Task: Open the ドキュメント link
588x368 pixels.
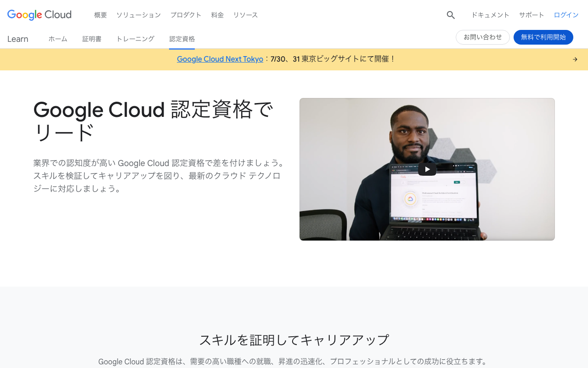Action: 490,15
